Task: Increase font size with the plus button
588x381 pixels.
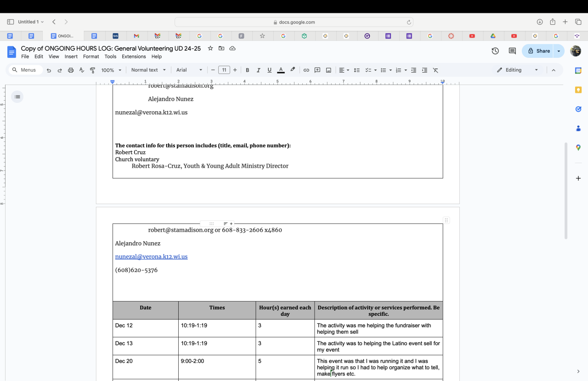Action: click(x=235, y=70)
